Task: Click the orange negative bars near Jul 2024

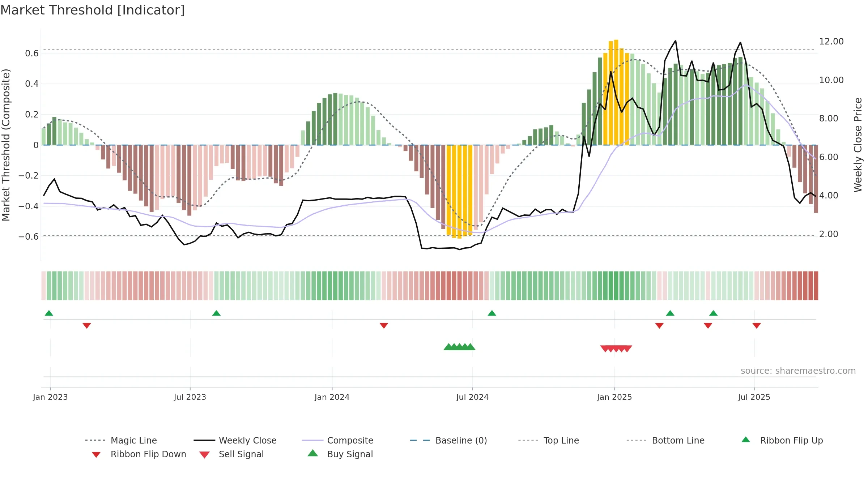Action: click(459, 192)
